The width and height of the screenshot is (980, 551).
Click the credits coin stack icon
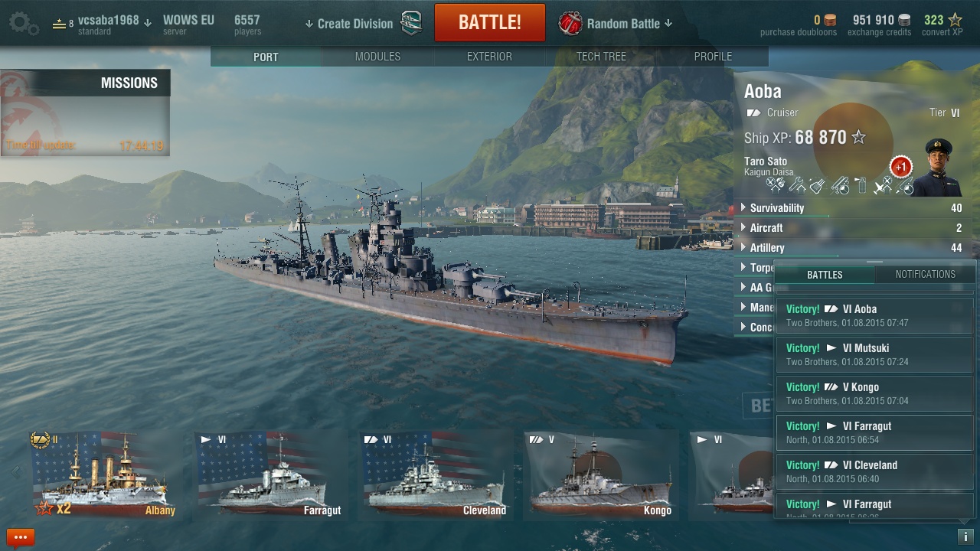[x=905, y=21]
